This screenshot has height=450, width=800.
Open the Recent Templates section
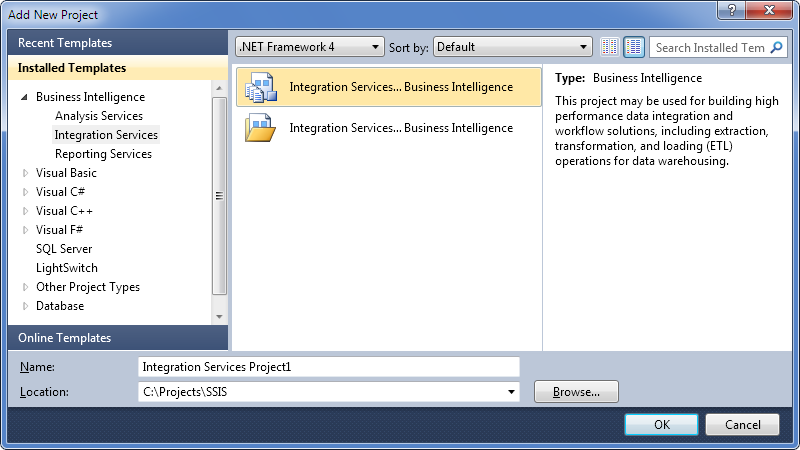tap(118, 42)
